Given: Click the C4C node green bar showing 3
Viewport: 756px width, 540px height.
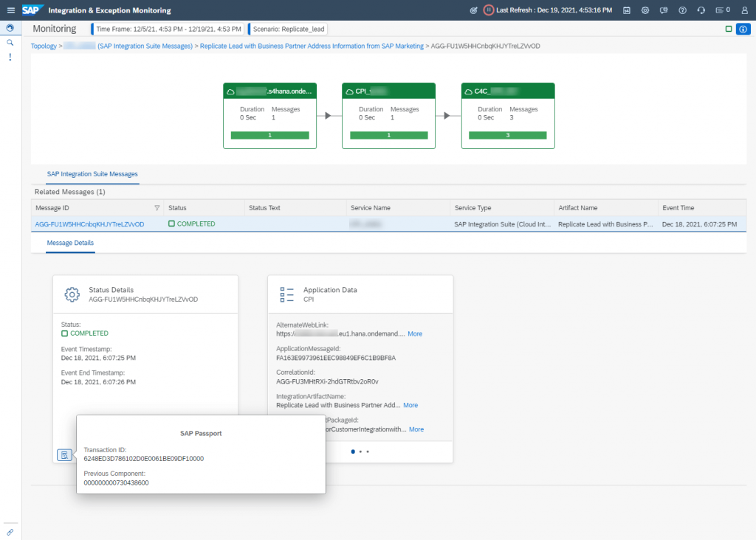Looking at the screenshot, I should 508,135.
